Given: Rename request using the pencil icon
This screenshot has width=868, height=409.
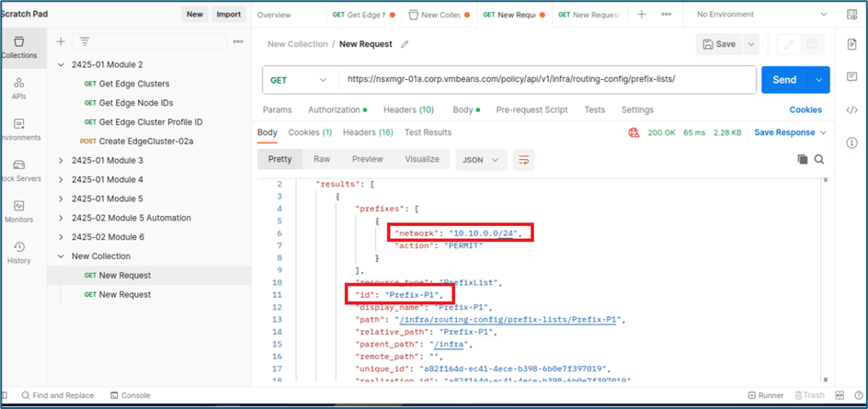Looking at the screenshot, I should pyautogui.click(x=405, y=44).
